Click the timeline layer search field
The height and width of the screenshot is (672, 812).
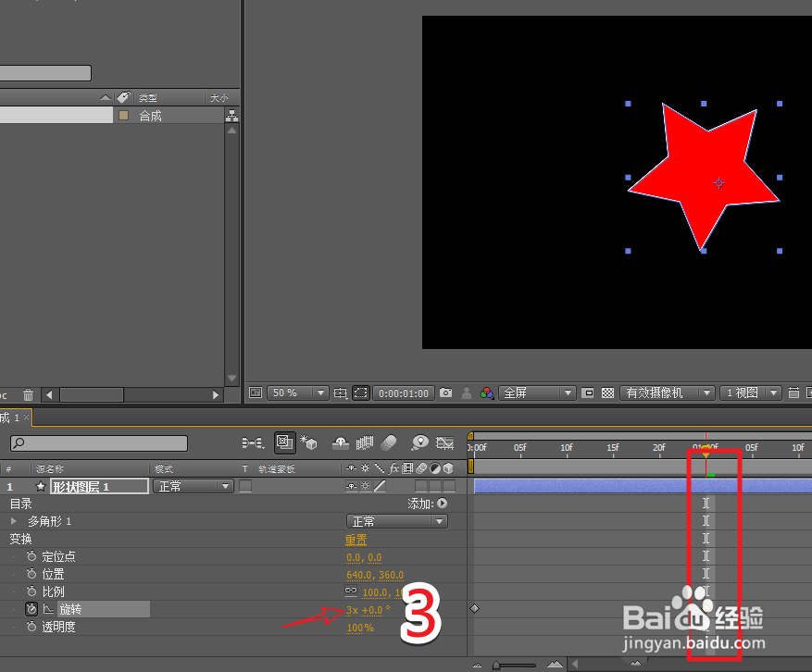click(x=99, y=443)
